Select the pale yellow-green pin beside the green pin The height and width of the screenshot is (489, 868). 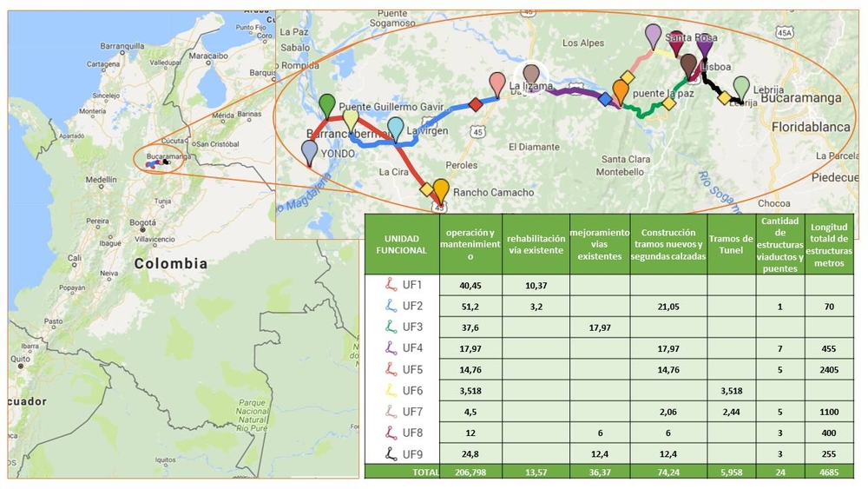(351, 122)
